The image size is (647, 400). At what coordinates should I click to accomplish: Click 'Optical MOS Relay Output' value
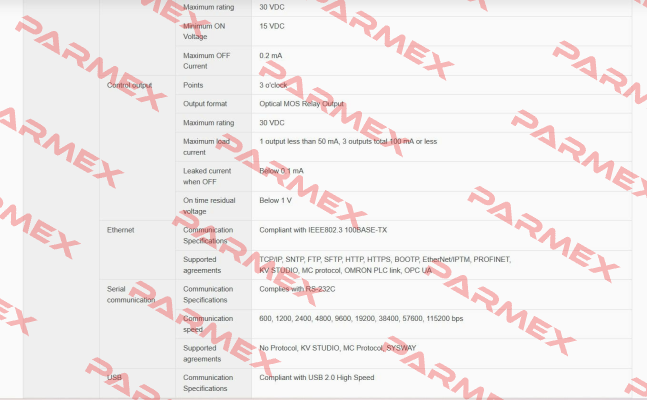[x=301, y=104]
